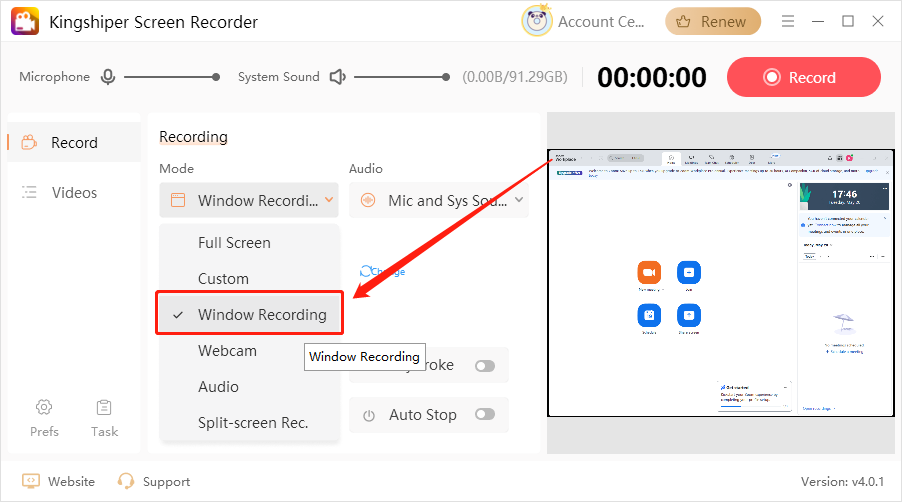Enable the Auto Stop toggle
This screenshot has width=902, height=502.
tap(485, 414)
